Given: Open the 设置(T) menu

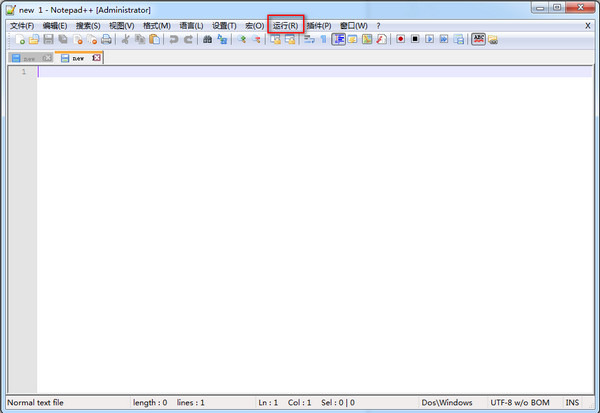Looking at the screenshot, I should coord(224,26).
